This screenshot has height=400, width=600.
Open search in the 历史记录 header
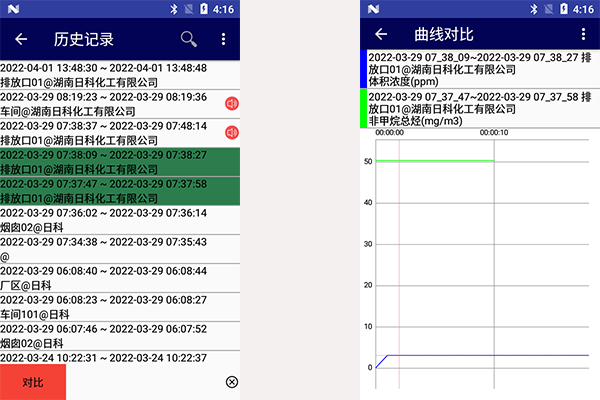(188, 40)
